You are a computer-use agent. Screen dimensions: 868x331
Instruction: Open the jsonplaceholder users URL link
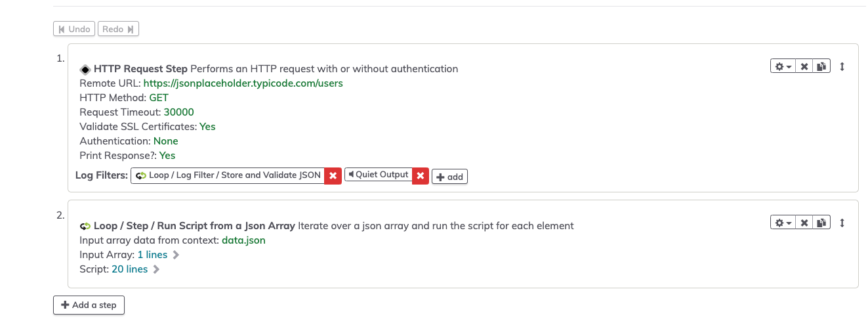coord(243,83)
